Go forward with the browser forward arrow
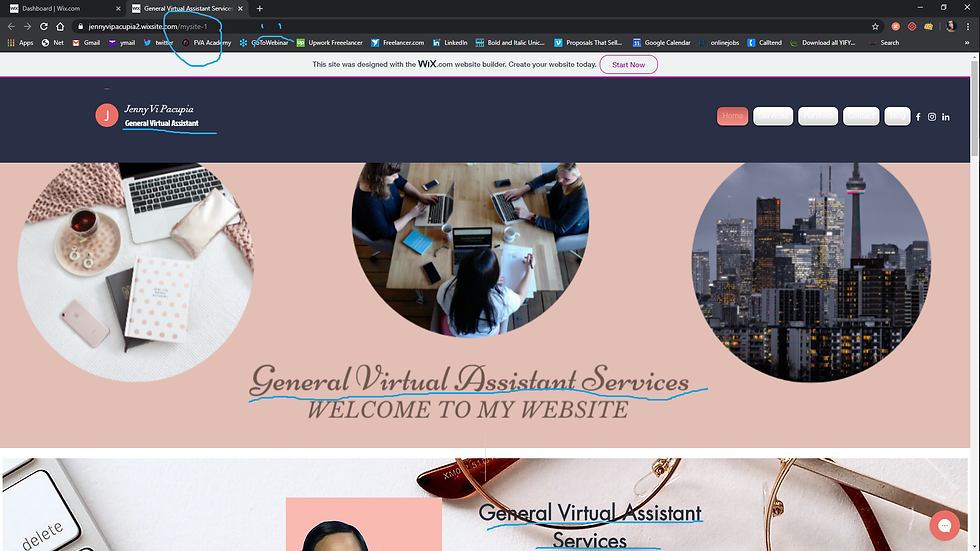The image size is (980, 551). pos(27,26)
